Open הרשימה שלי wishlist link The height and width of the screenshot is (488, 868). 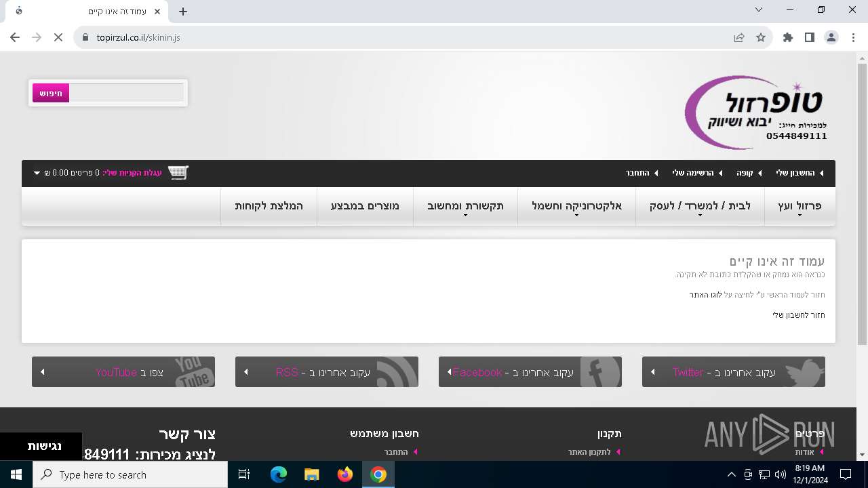coord(692,173)
